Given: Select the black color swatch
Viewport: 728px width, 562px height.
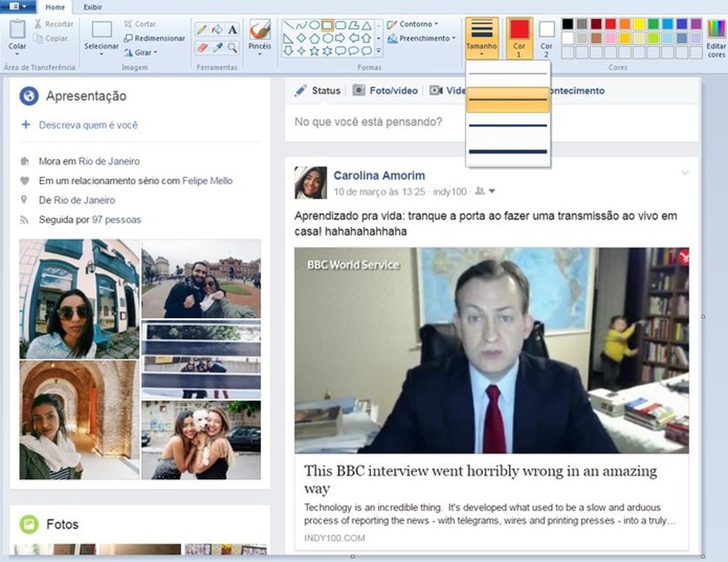Looking at the screenshot, I should click(x=567, y=24).
